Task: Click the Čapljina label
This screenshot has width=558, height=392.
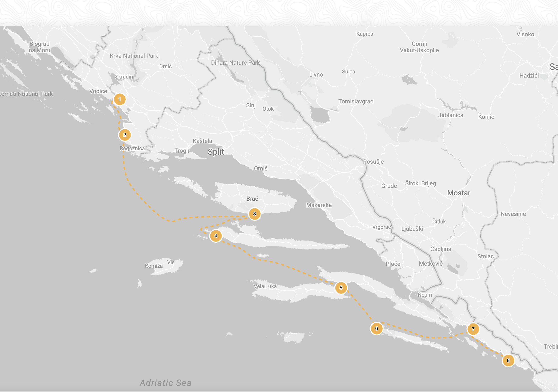Action: (x=441, y=249)
